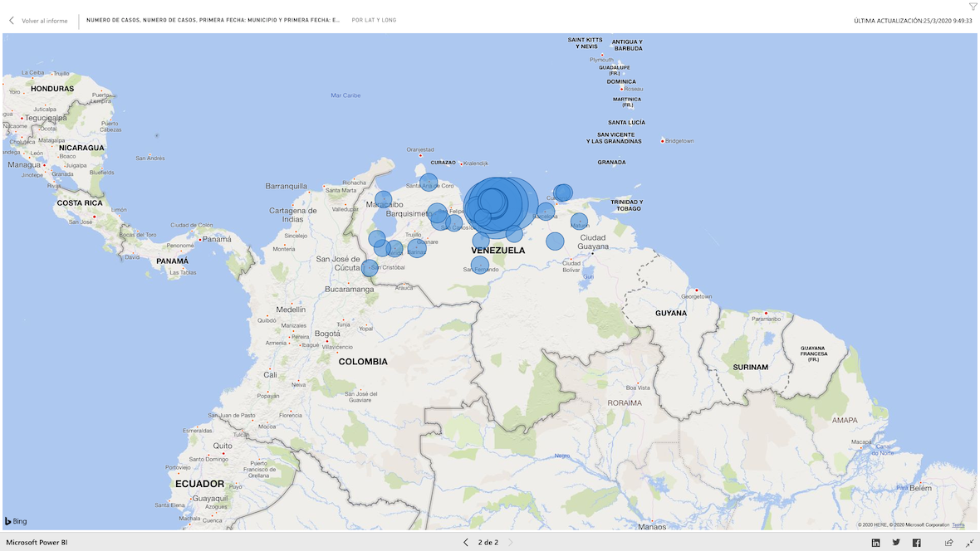Screen dimensions: 980x551
Task: Open the map Terms link
Action: coord(958,525)
